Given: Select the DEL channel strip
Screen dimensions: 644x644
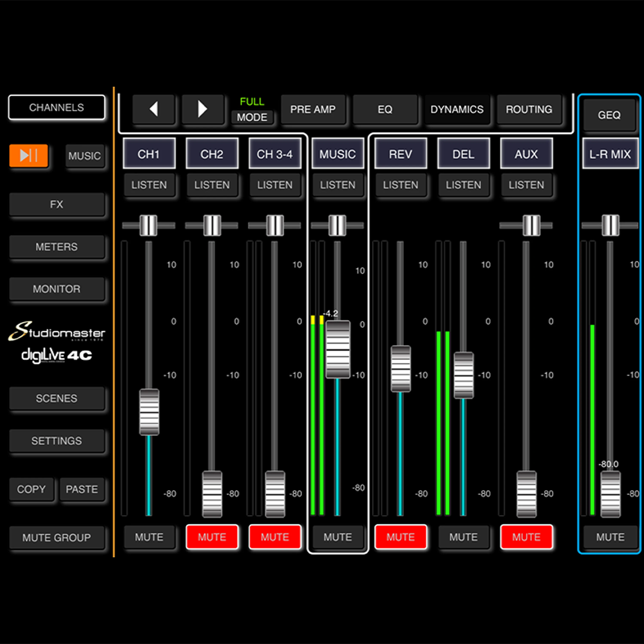Looking at the screenshot, I should [x=463, y=154].
